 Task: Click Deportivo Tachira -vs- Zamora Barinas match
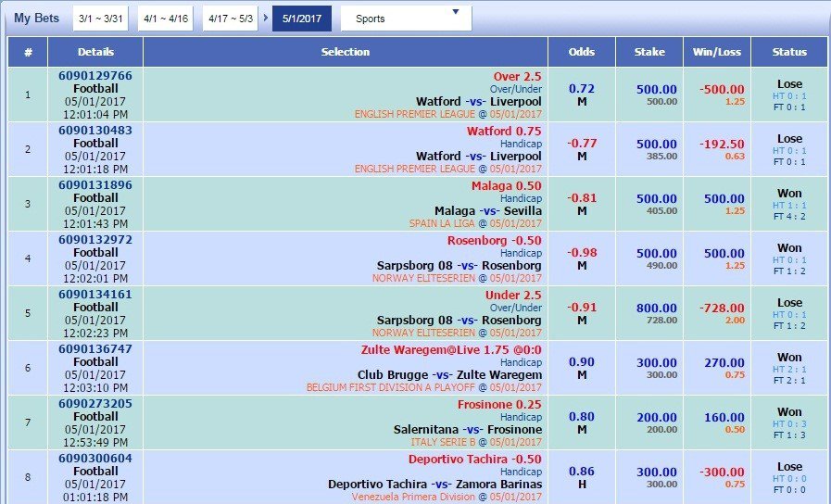(x=434, y=484)
